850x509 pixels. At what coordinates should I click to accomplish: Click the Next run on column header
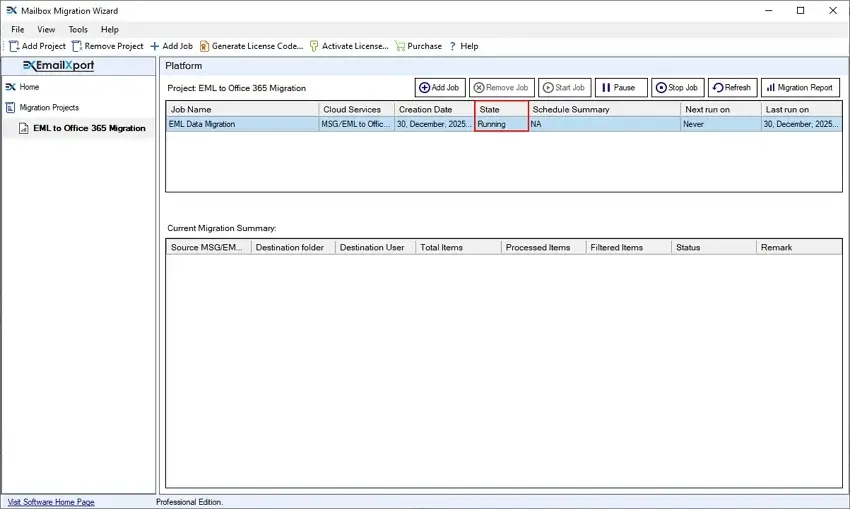coord(720,109)
